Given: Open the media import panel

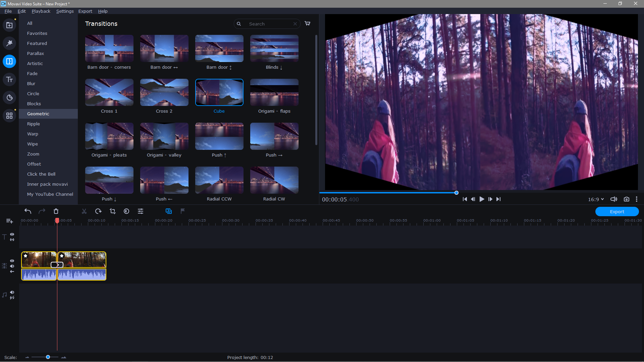Looking at the screenshot, I should [9, 25].
